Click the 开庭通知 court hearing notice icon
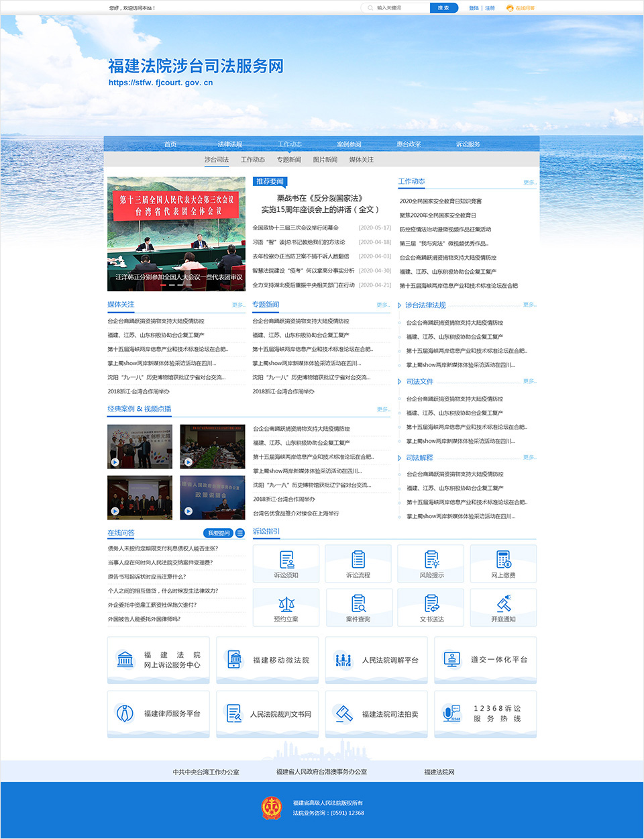 click(x=502, y=607)
